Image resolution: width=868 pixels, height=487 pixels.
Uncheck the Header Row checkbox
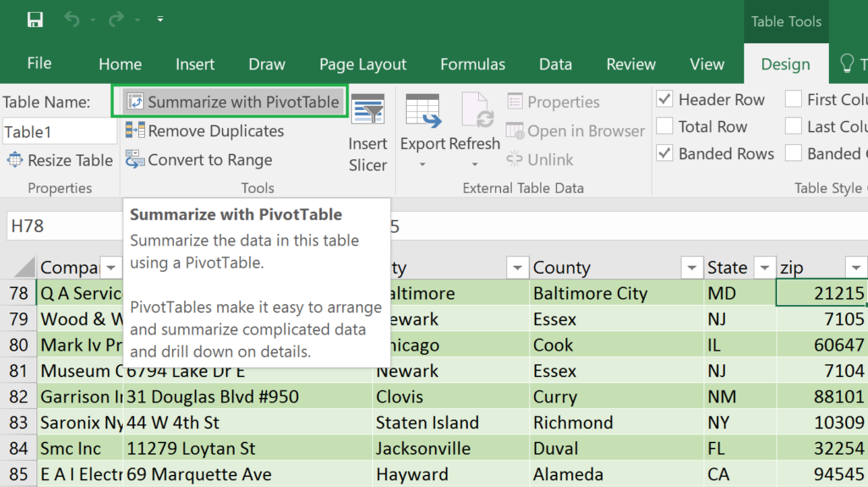pos(665,100)
